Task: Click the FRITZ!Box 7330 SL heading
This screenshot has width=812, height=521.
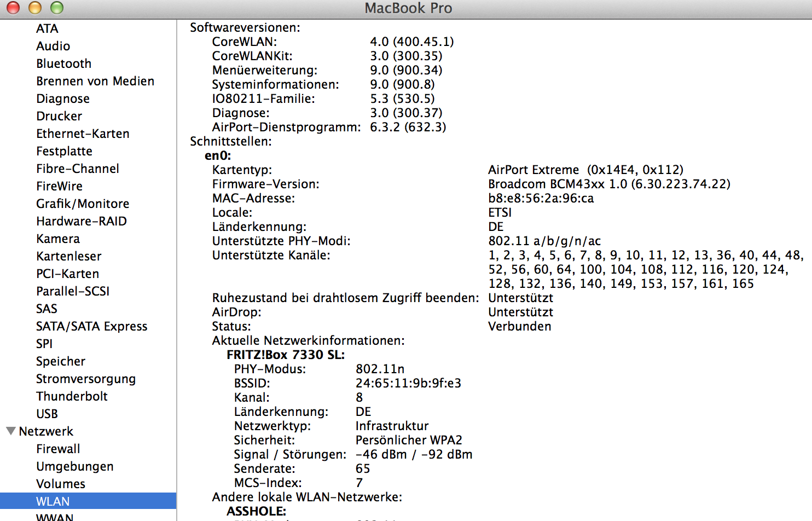Action: point(286,355)
